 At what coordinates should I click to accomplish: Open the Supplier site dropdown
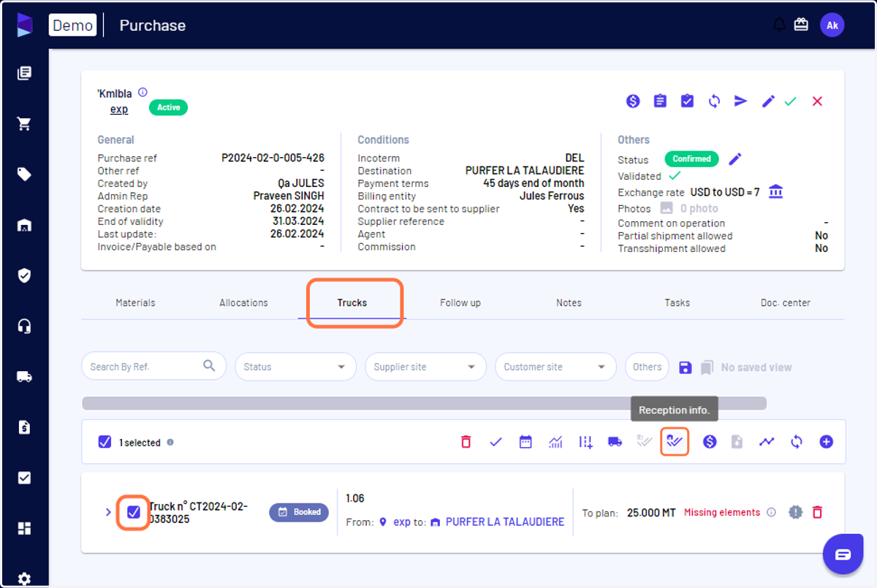point(425,367)
